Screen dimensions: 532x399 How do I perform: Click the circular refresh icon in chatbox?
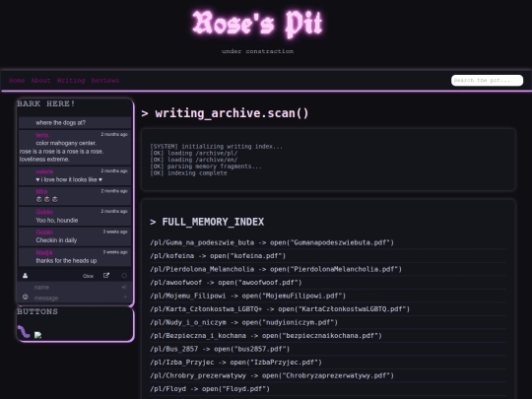[124, 276]
